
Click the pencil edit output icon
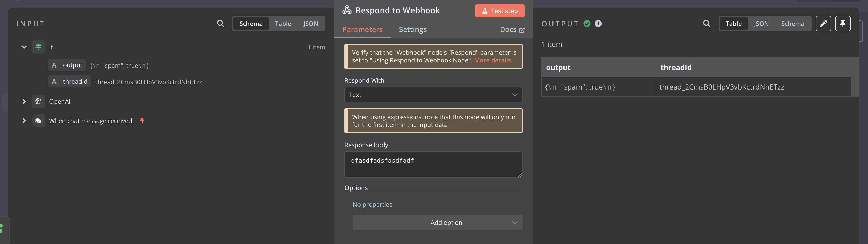pos(823,24)
